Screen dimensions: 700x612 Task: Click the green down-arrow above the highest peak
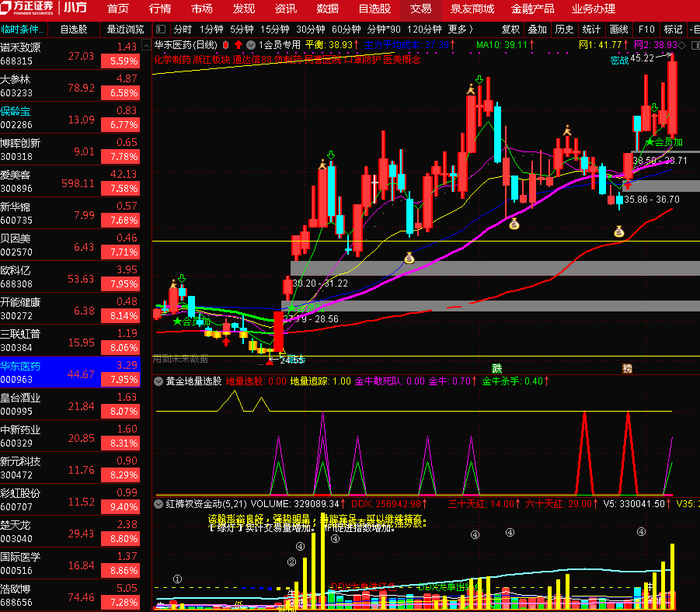pos(479,80)
